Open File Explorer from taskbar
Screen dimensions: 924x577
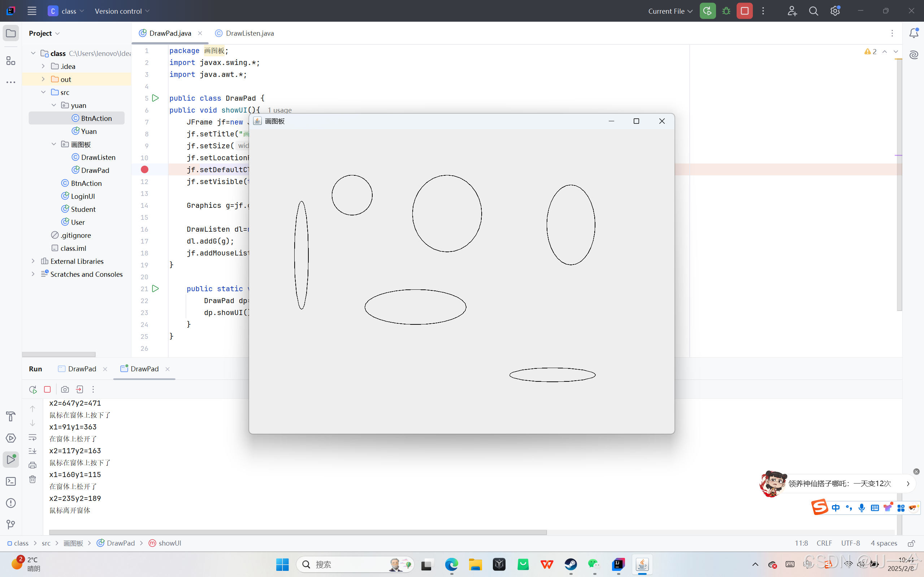pos(476,564)
